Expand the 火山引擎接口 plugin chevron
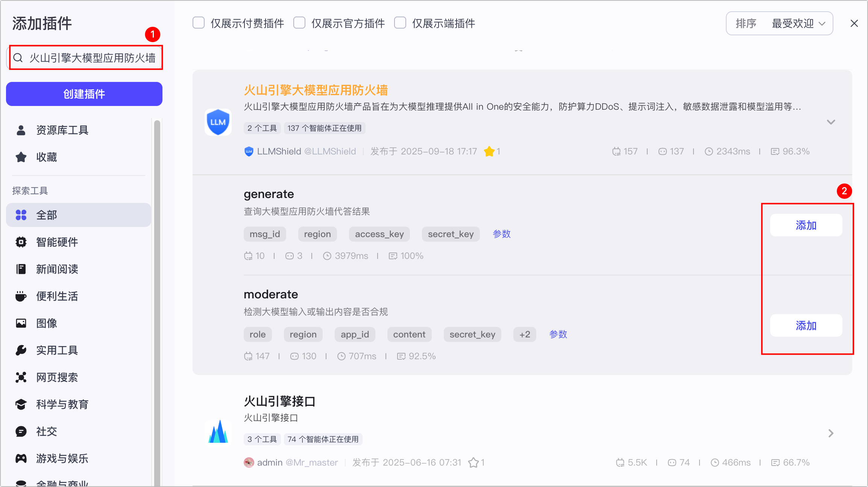The height and width of the screenshot is (487, 868). 831,433
